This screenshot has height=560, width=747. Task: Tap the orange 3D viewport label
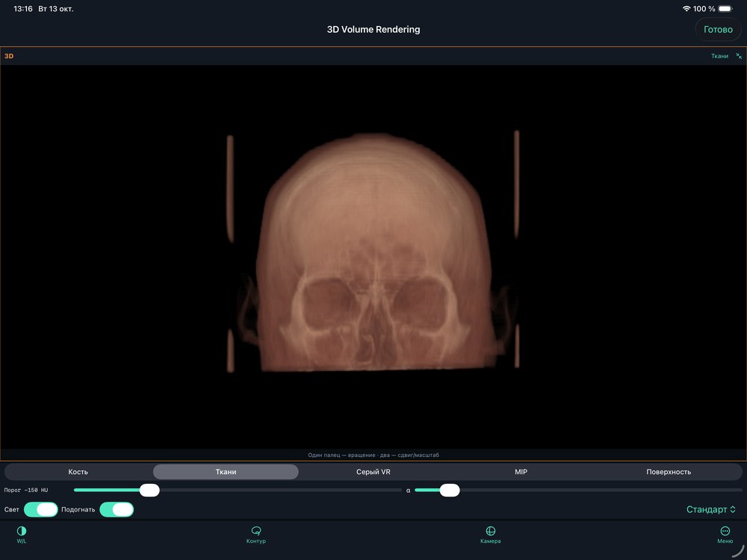click(9, 56)
